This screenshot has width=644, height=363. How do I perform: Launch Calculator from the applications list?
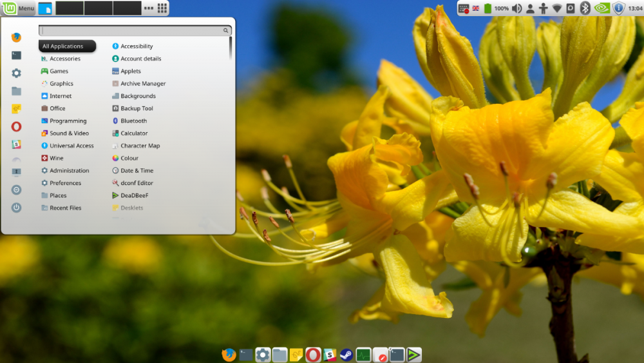coord(134,133)
